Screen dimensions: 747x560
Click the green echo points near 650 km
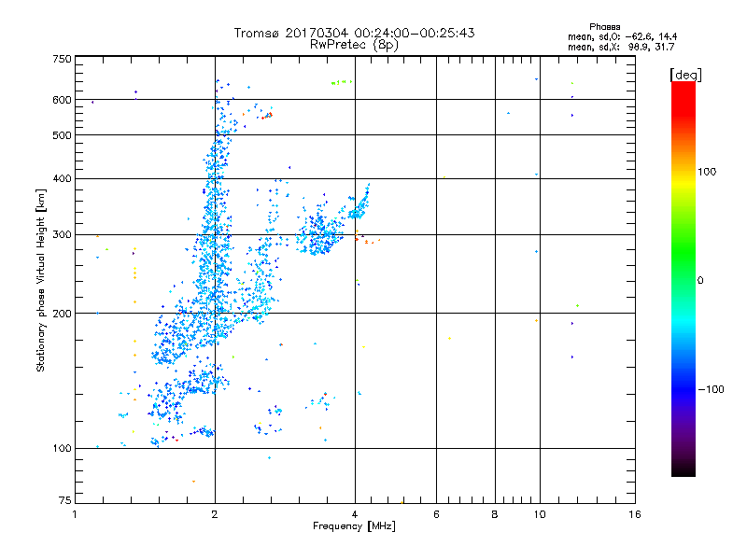(342, 82)
